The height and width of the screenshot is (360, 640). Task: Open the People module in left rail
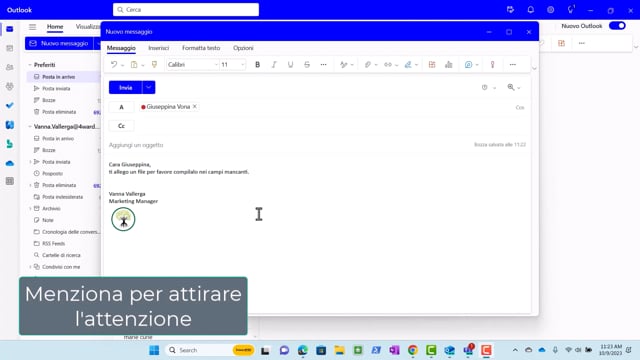[x=10, y=67]
